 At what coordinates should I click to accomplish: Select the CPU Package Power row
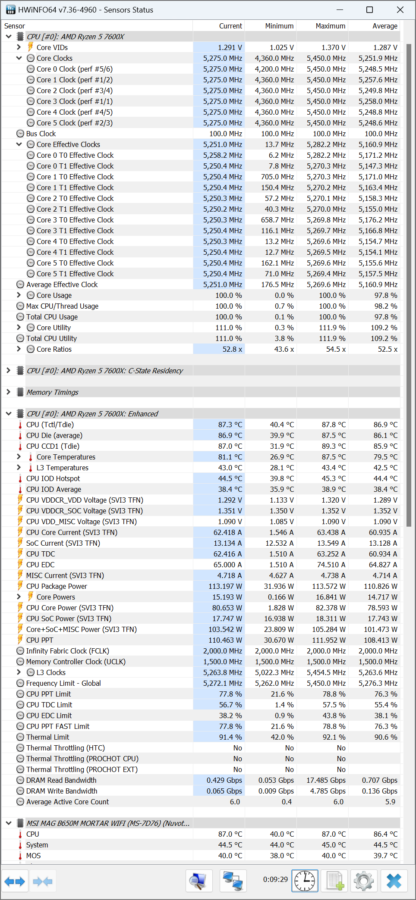pyautogui.click(x=202, y=586)
